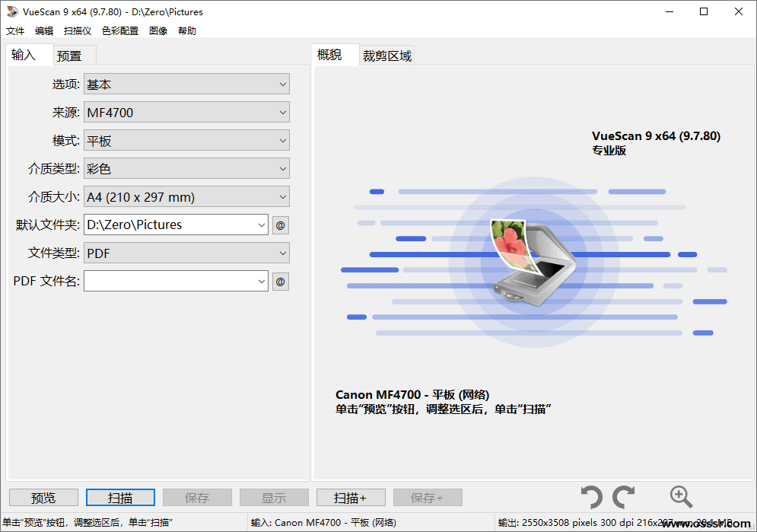
Task: Click the scanner illustration in the overview
Action: pos(533,262)
